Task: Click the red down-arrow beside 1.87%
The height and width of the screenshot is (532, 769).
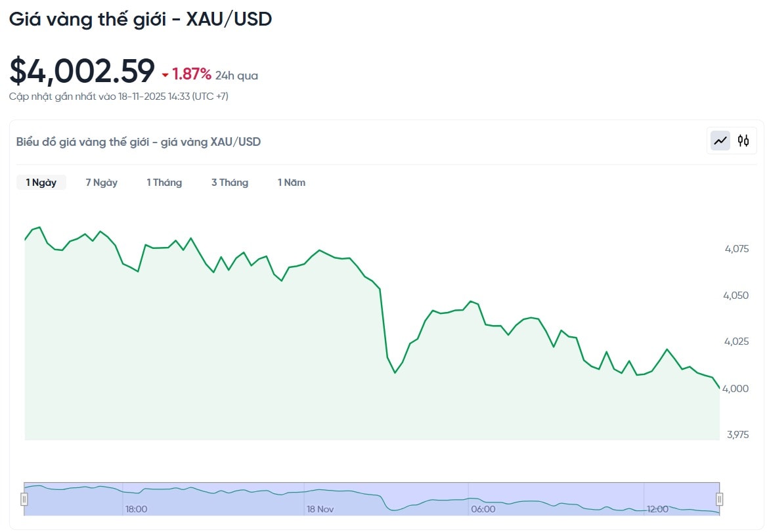Action: [x=165, y=75]
